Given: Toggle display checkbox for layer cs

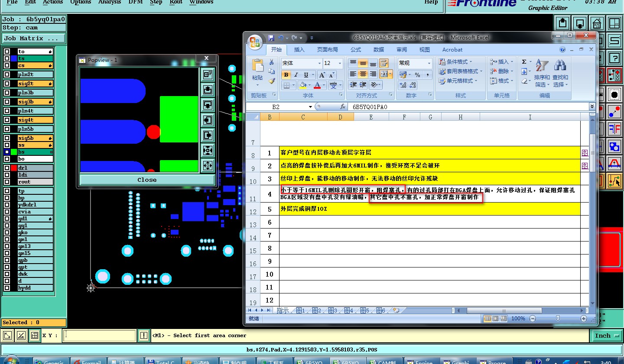Looking at the screenshot, I should [x=7, y=65].
